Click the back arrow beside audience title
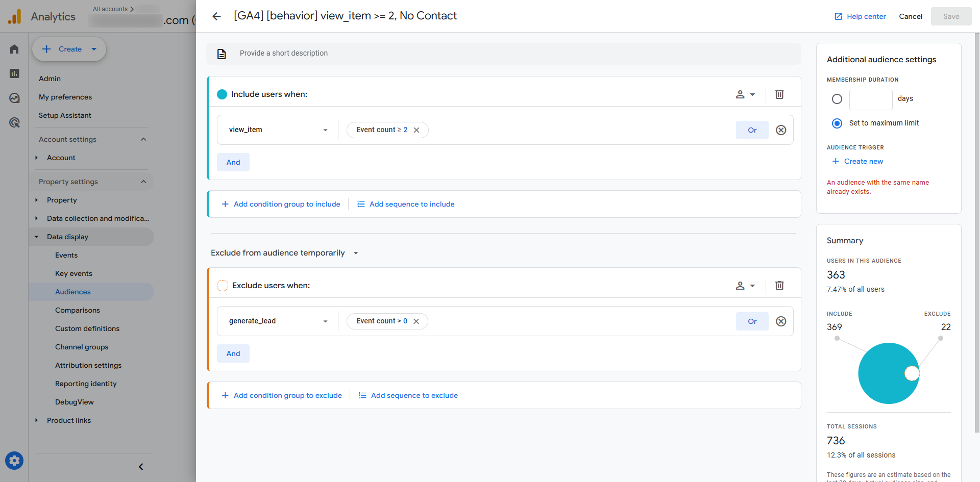The image size is (980, 482). (216, 16)
